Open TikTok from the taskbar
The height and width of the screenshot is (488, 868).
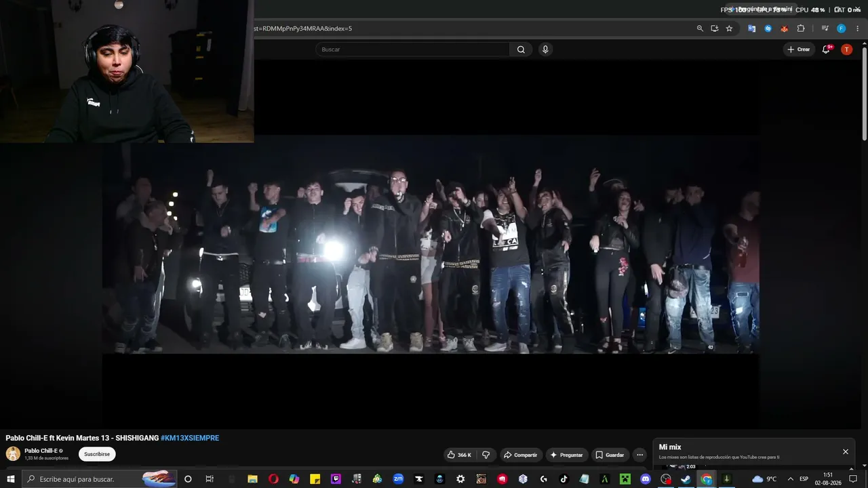[564, 479]
